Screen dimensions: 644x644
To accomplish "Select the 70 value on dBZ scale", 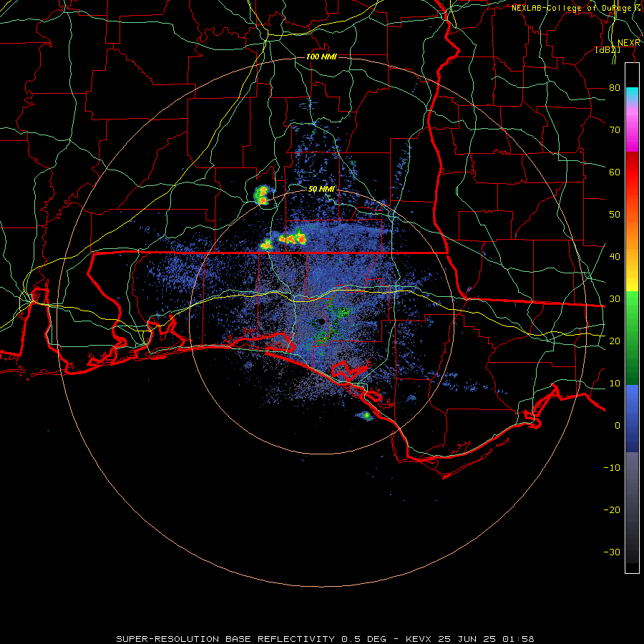I will click(615, 130).
